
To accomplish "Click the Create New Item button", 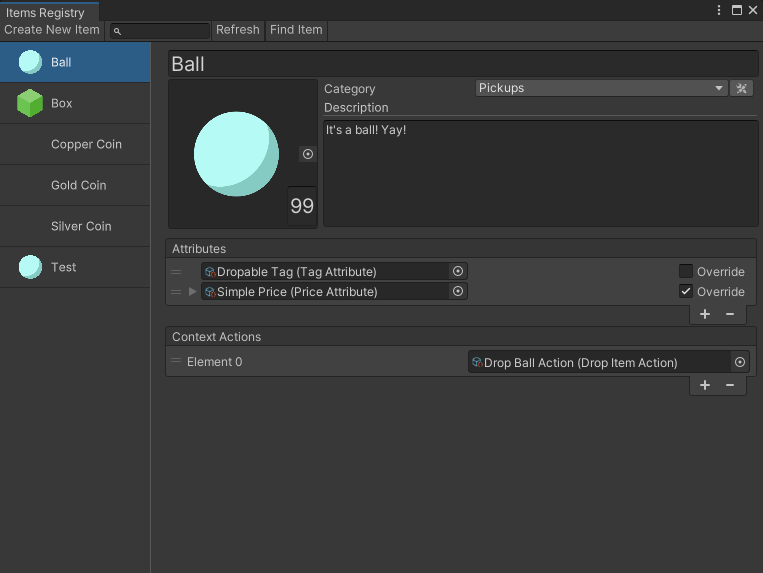I will click(52, 30).
